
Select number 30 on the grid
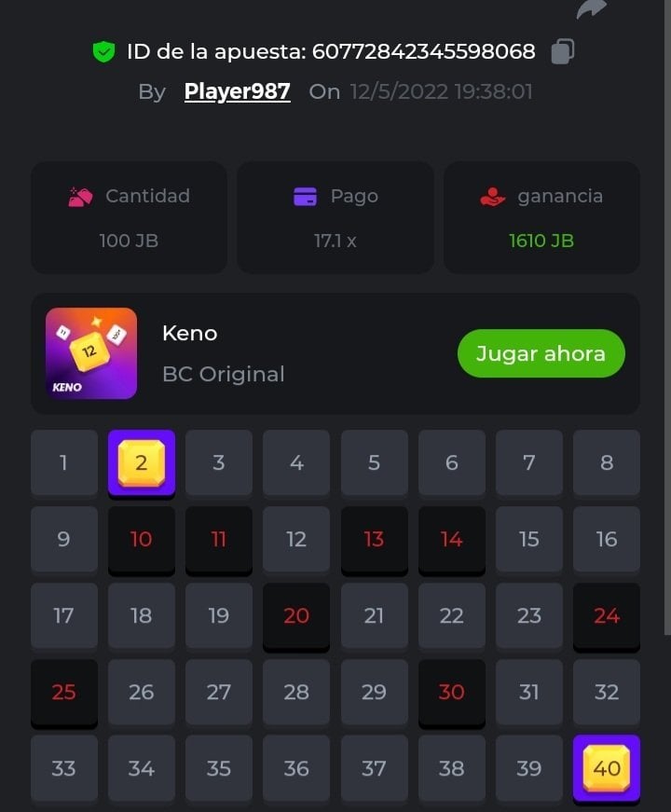[x=451, y=693]
